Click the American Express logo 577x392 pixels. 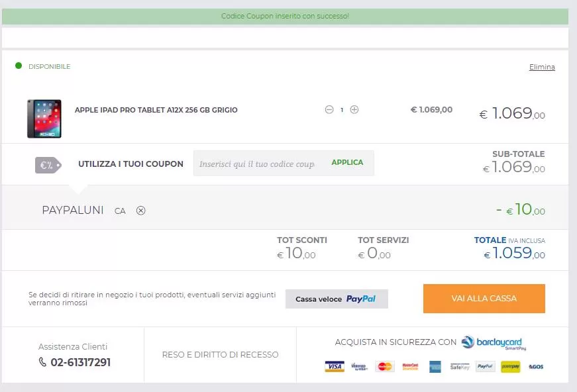[x=435, y=367]
